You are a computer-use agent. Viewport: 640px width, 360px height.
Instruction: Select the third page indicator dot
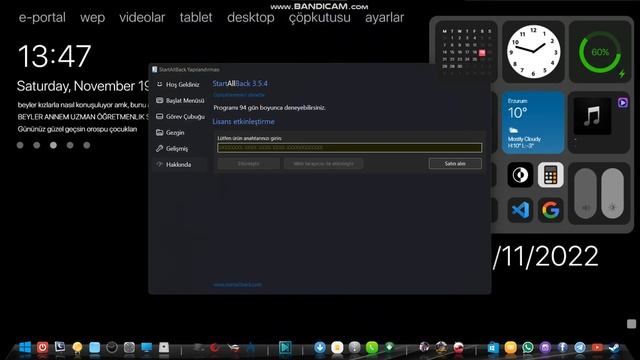tap(53, 145)
